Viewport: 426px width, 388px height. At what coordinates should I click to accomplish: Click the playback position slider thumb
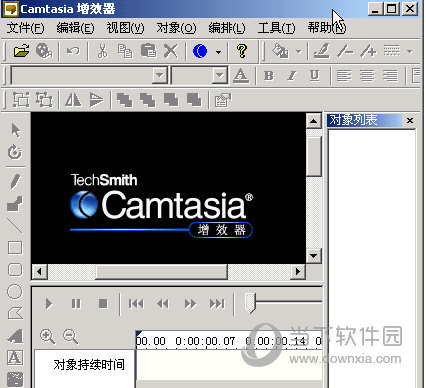click(250, 303)
